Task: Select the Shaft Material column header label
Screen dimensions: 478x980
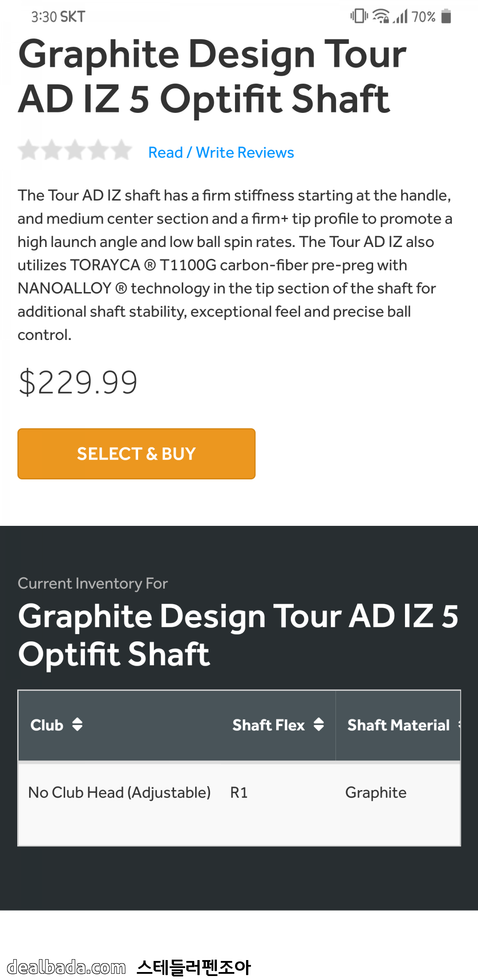Action: (x=398, y=725)
